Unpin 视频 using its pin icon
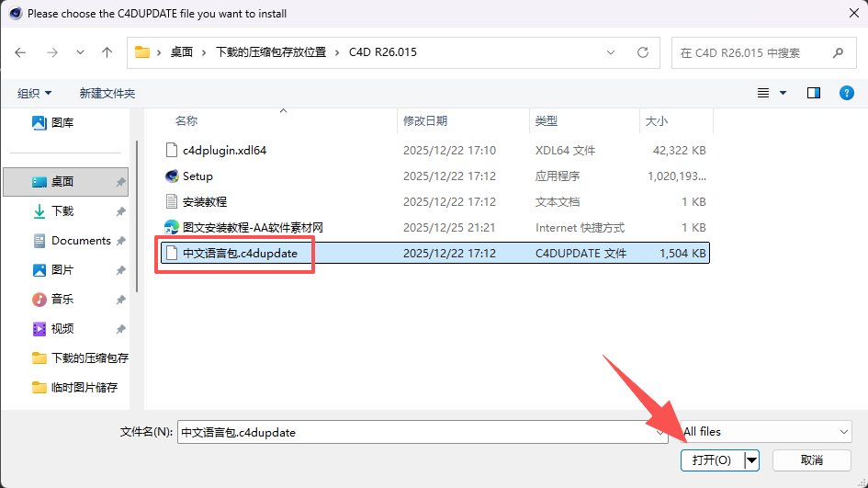 [120, 329]
